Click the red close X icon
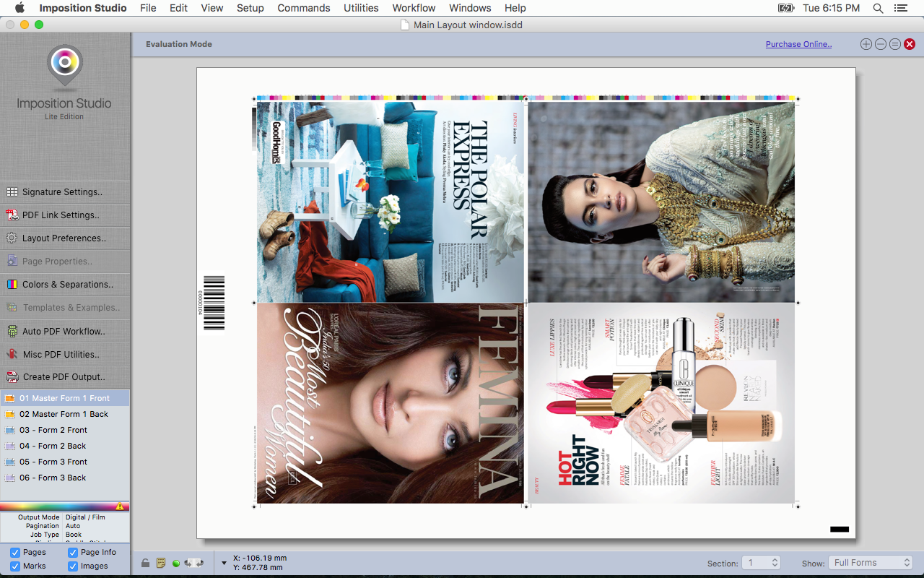 coord(910,44)
